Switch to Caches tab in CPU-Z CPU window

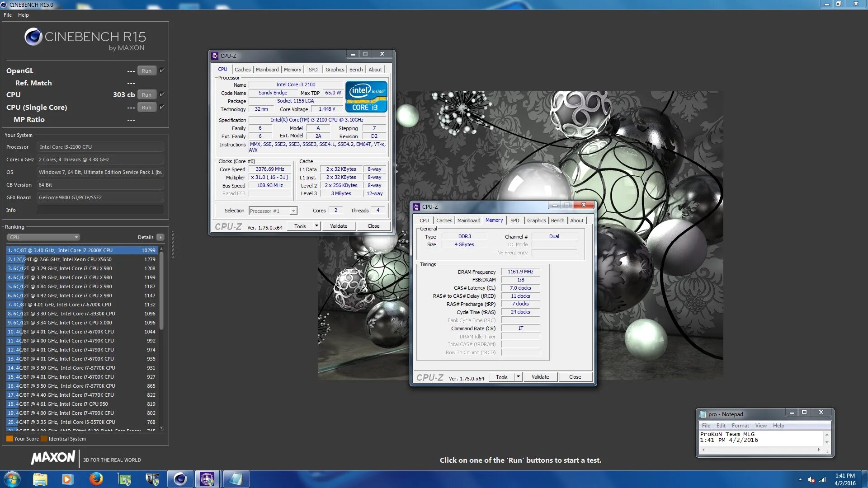pos(242,70)
